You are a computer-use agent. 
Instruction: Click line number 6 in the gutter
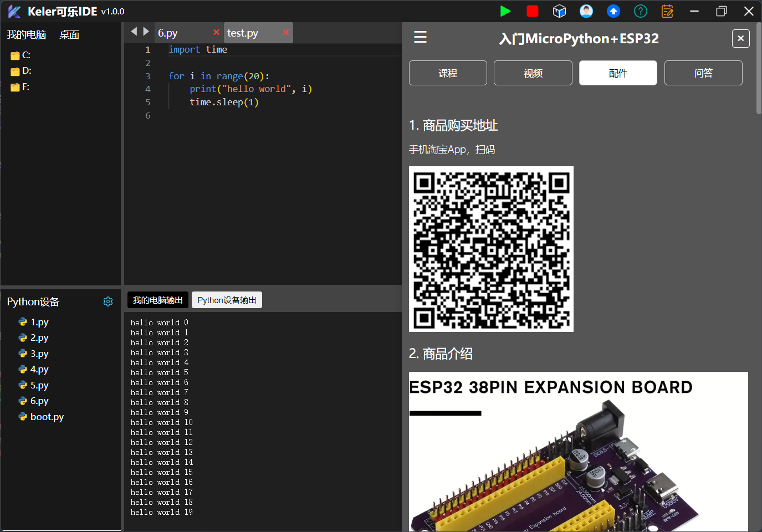pos(148,115)
